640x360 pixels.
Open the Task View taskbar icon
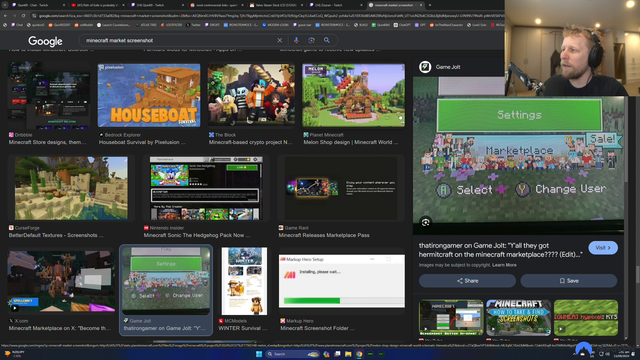pyautogui.click(x=337, y=354)
